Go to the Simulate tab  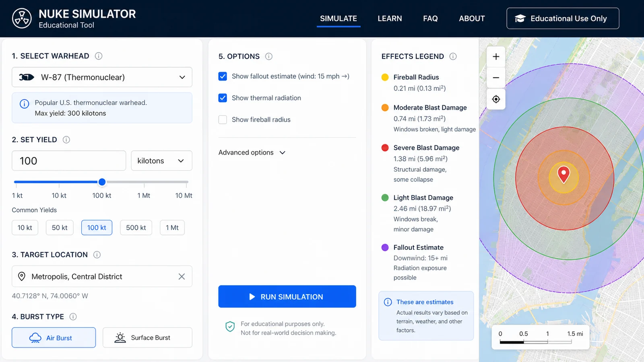[339, 19]
